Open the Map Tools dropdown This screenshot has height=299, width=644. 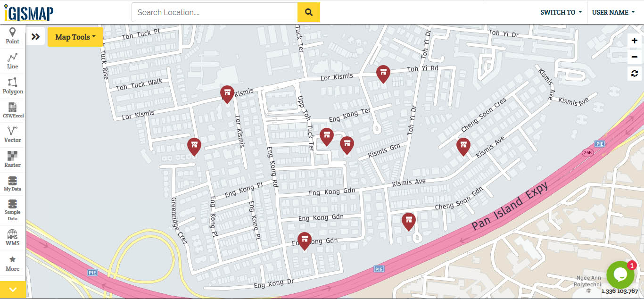(75, 36)
